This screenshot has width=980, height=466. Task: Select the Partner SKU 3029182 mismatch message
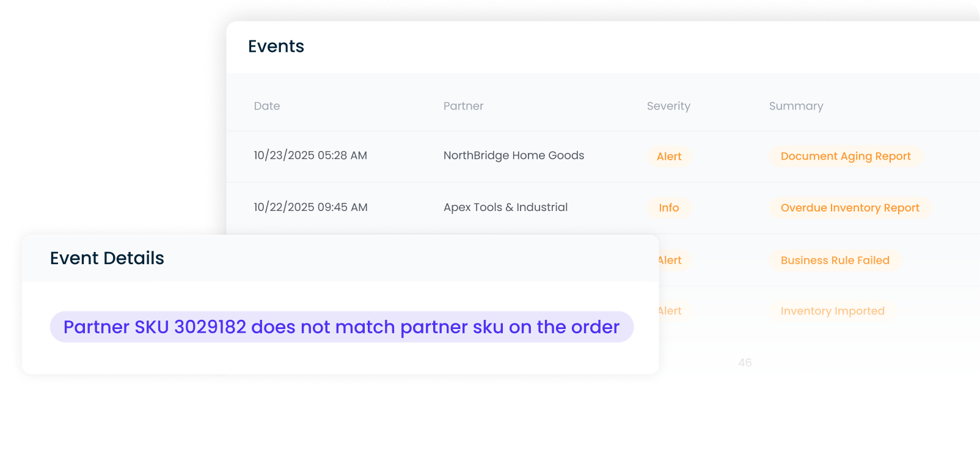point(342,327)
